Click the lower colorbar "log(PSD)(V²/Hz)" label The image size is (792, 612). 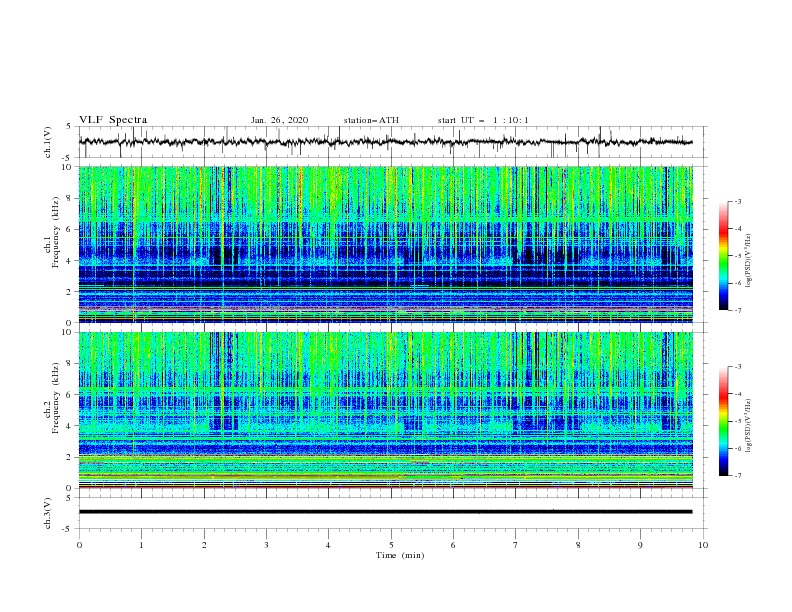point(749,426)
